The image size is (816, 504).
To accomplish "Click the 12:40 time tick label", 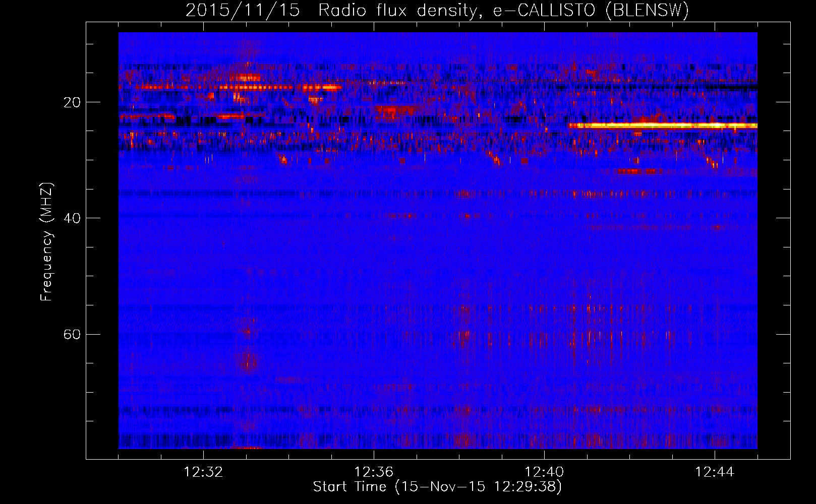I will 544,472.
